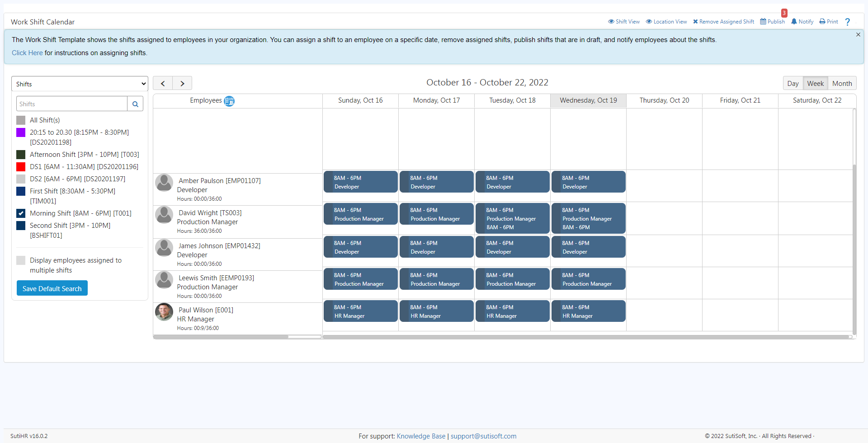Switch to Location View
The height and width of the screenshot is (443, 868).
click(x=666, y=22)
